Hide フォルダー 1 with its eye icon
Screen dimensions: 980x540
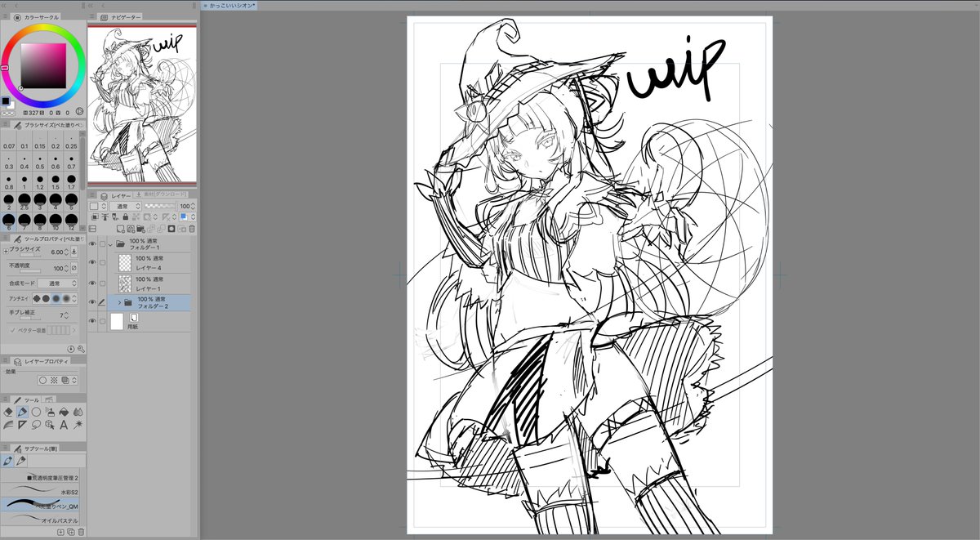click(92, 243)
